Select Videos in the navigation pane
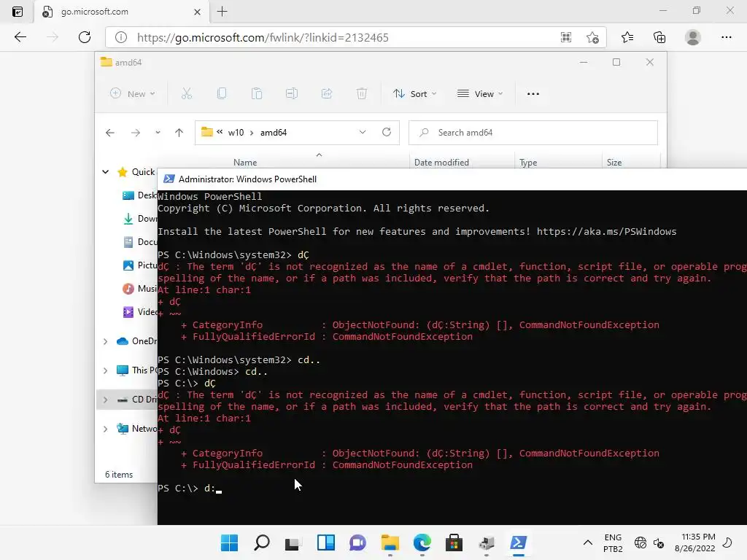The image size is (747, 560). tap(139, 312)
